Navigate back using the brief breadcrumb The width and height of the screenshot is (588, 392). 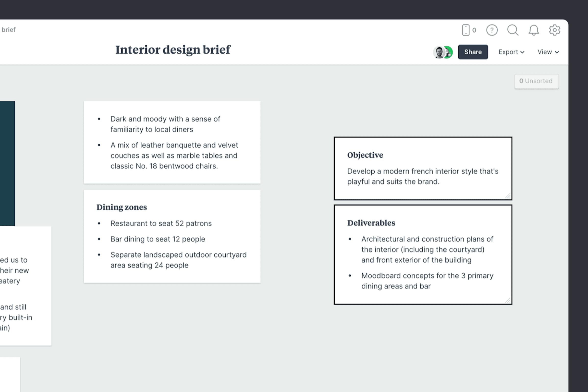point(9,29)
